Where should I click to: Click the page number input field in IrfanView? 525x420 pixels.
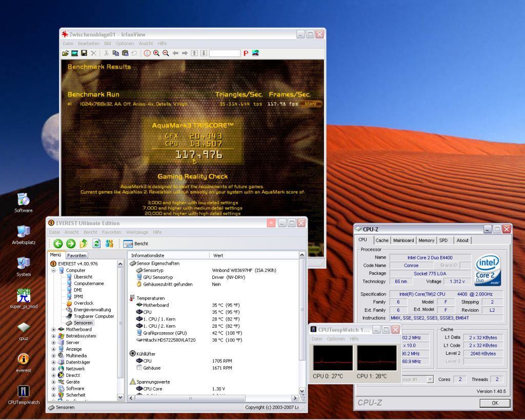pyautogui.click(x=225, y=53)
